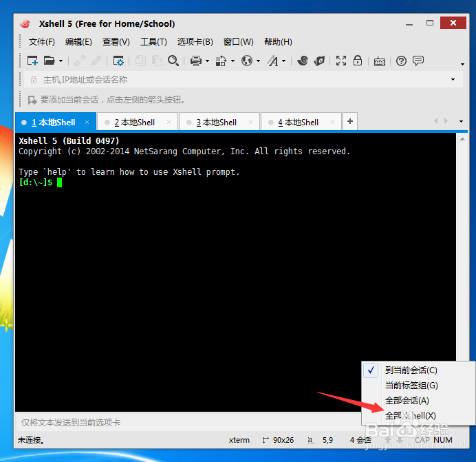Expand the Print dropdown arrow
This screenshot has width=476, height=462.
[x=207, y=61]
